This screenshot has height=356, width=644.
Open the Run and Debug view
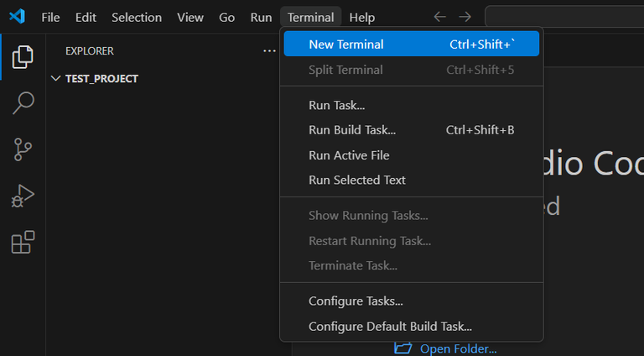23,196
